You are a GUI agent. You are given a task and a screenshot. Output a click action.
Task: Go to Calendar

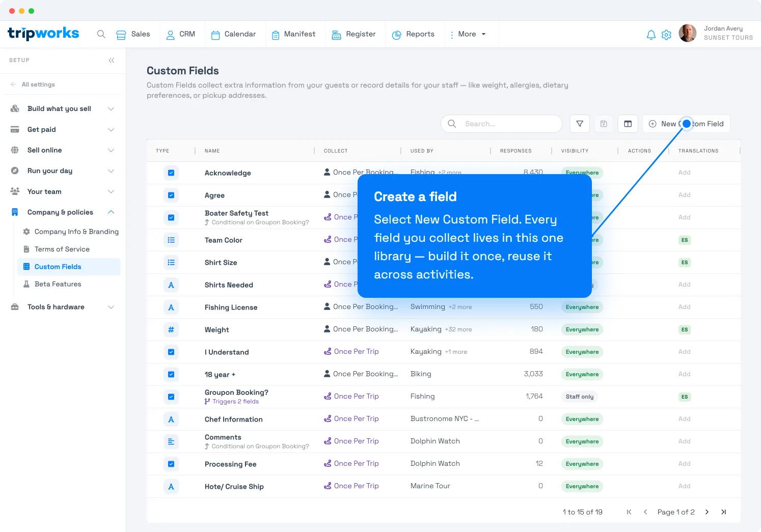click(233, 34)
